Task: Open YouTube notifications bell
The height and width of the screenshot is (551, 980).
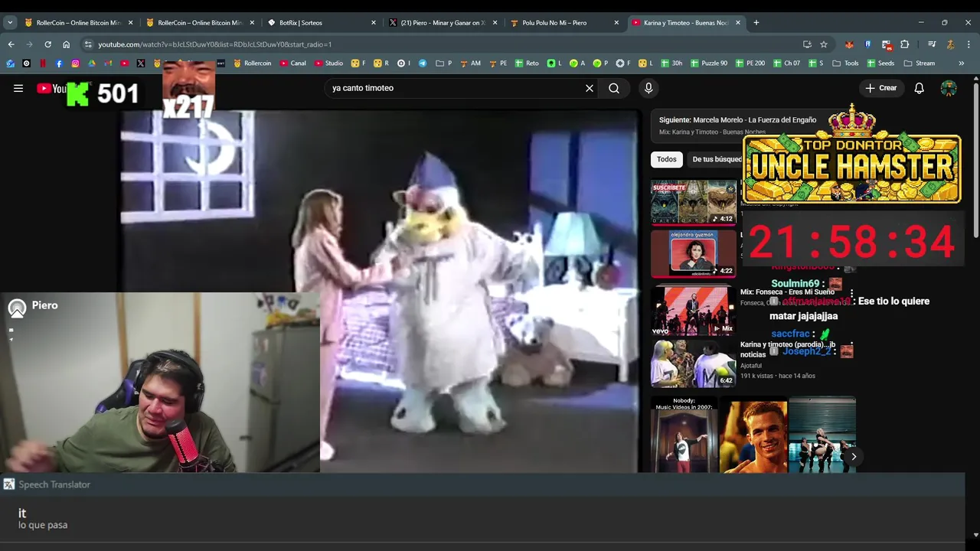Action: pos(919,88)
